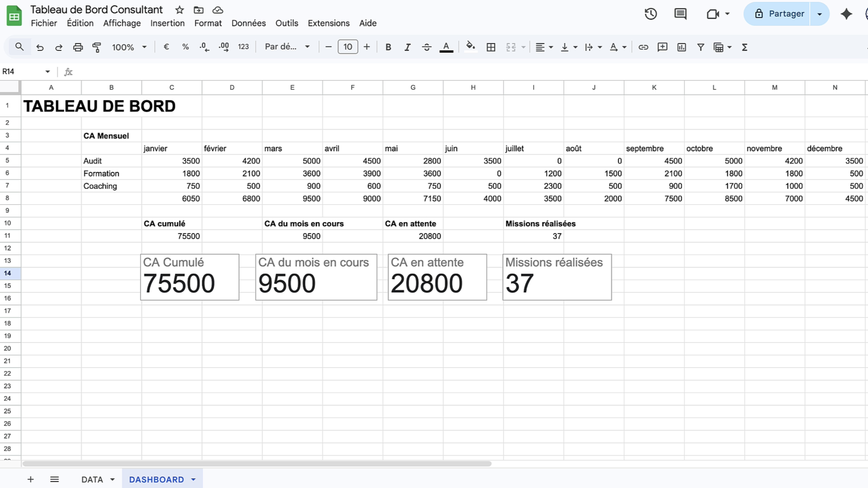Click the insert chart icon
This screenshot has height=488, width=868.
pyautogui.click(x=681, y=47)
